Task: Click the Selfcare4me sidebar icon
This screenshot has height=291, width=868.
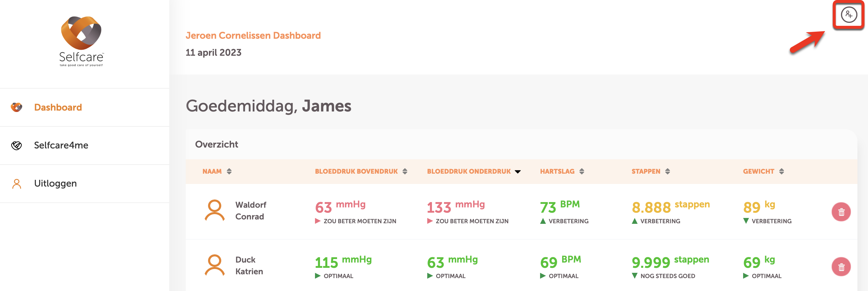Action: click(x=16, y=145)
